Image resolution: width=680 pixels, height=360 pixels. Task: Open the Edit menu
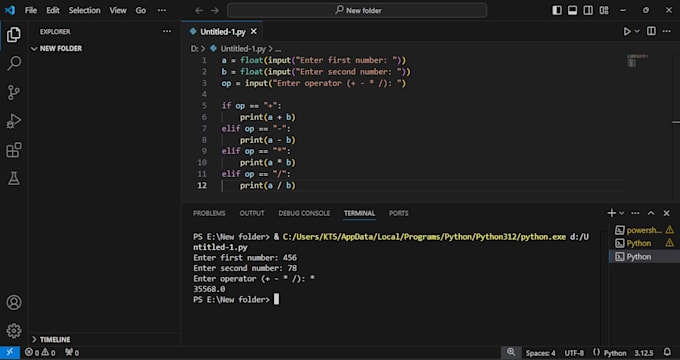tap(53, 10)
